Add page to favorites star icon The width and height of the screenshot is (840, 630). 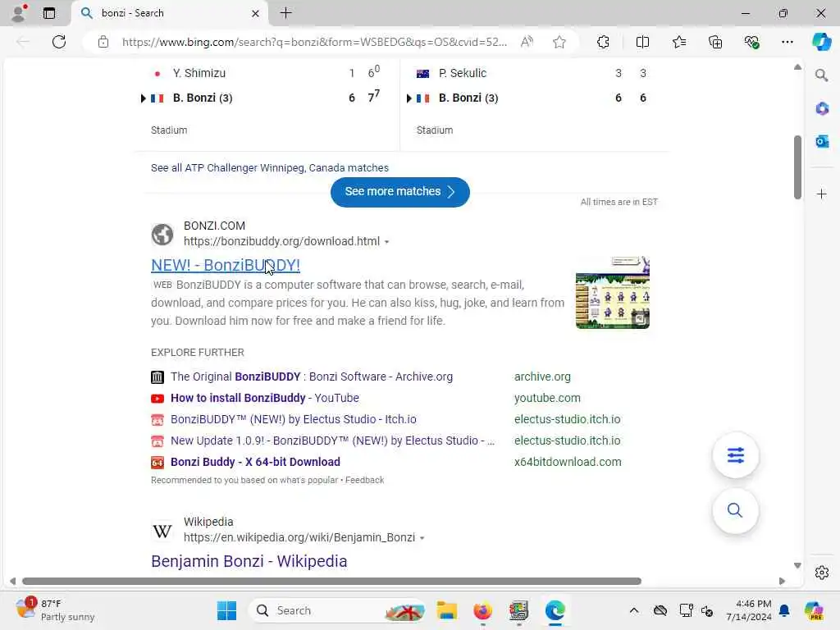coord(559,42)
